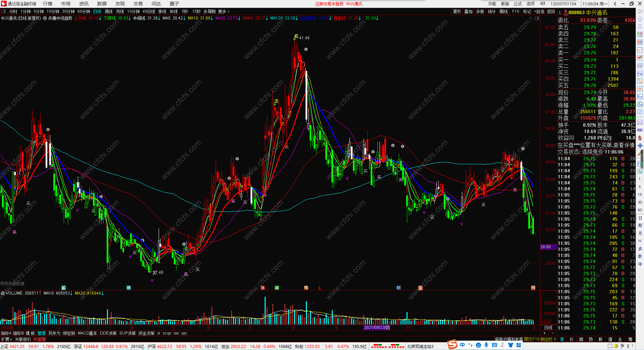Toggle 叠加 overlay on chart toolbar

coord(468,11)
